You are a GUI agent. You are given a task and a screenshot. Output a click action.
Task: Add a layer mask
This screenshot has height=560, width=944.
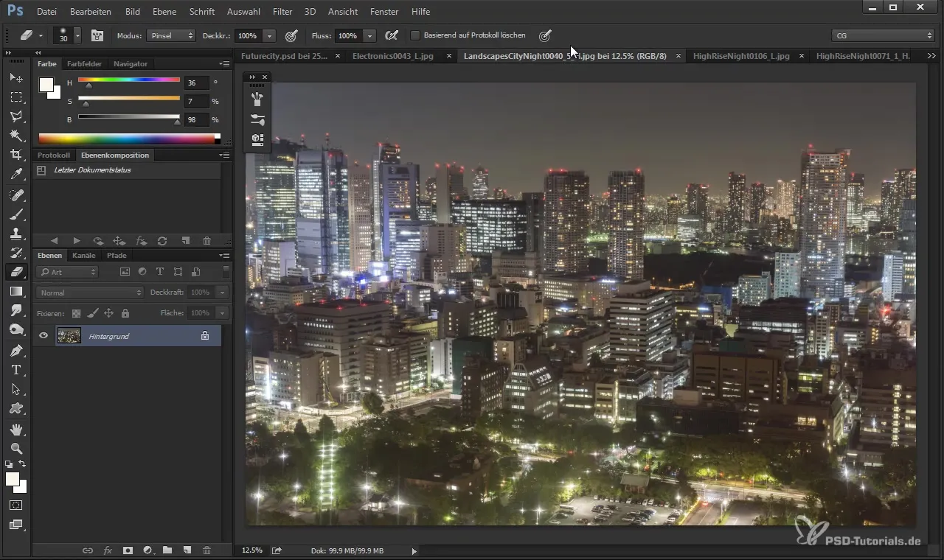tap(128, 550)
